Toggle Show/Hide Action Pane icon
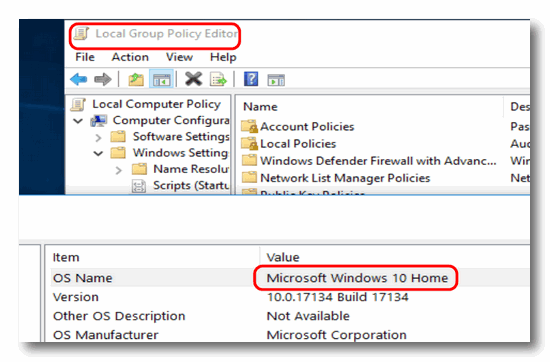Image resolution: width=550 pixels, height=362 pixels. tap(276, 80)
